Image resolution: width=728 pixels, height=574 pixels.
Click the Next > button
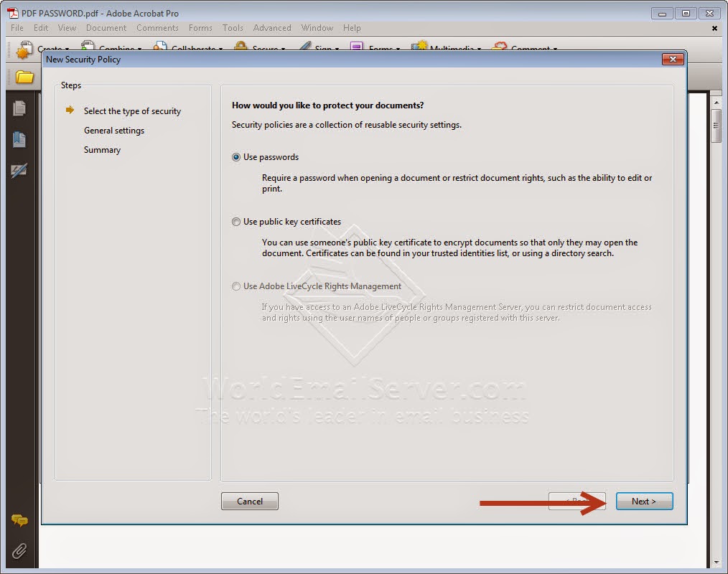click(644, 501)
